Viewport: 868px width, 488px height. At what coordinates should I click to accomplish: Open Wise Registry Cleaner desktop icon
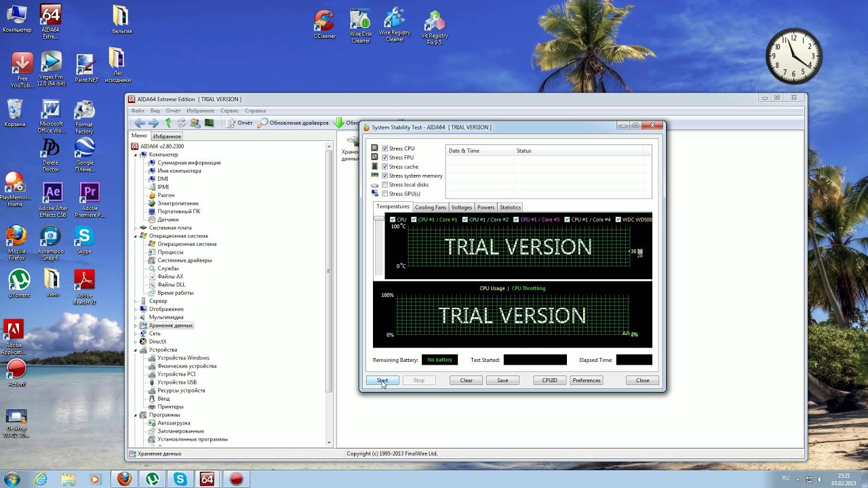pyautogui.click(x=395, y=26)
